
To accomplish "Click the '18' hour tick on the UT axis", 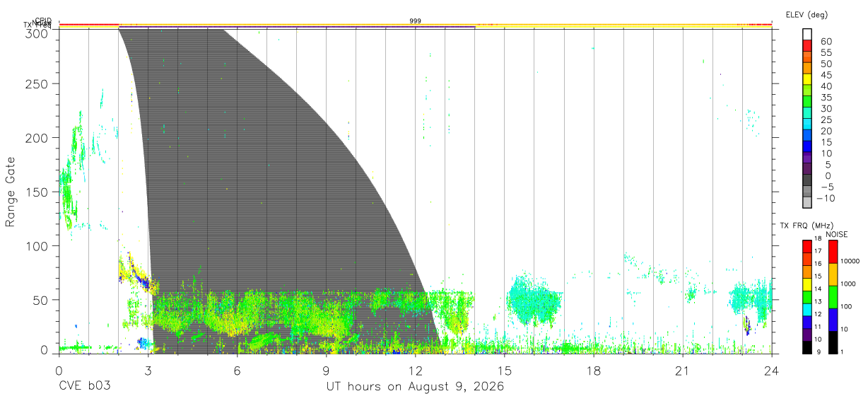I will pos(594,371).
